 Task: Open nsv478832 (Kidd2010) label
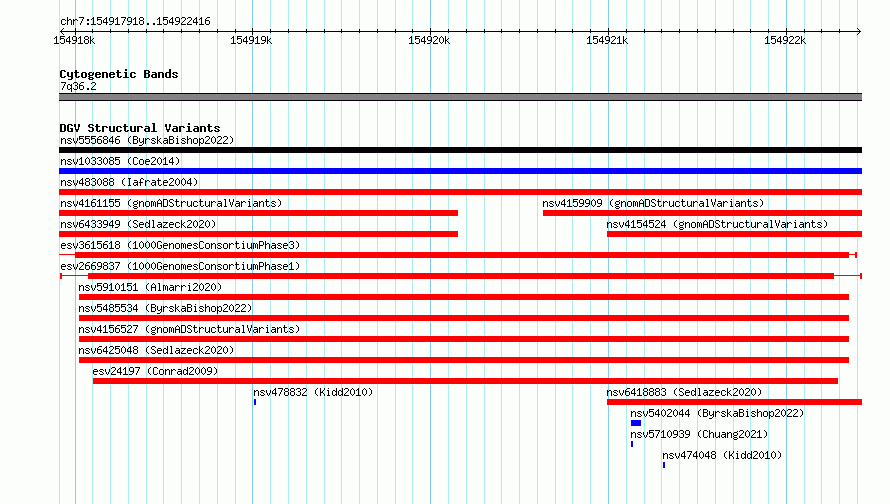click(x=313, y=392)
